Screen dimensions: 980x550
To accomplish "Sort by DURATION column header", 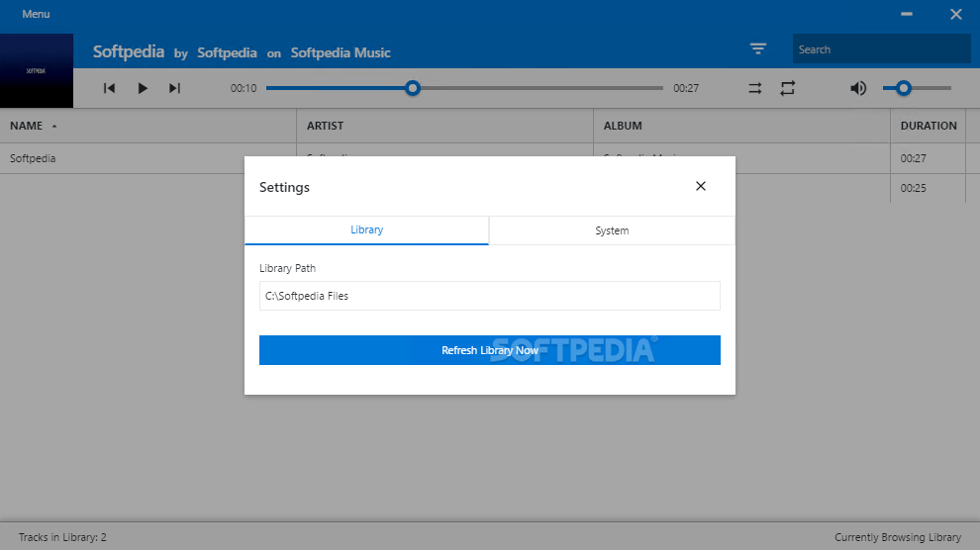I will click(929, 126).
